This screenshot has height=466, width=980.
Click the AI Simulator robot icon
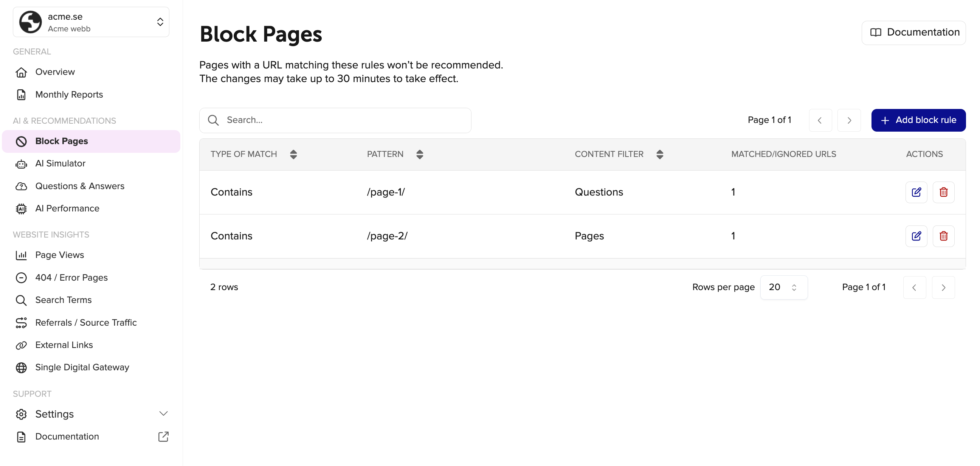click(x=21, y=164)
